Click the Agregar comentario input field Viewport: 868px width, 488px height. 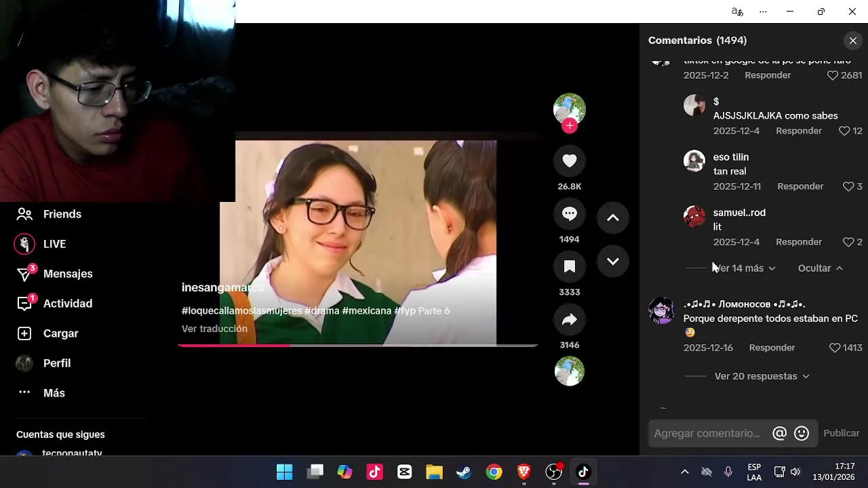coord(708,433)
